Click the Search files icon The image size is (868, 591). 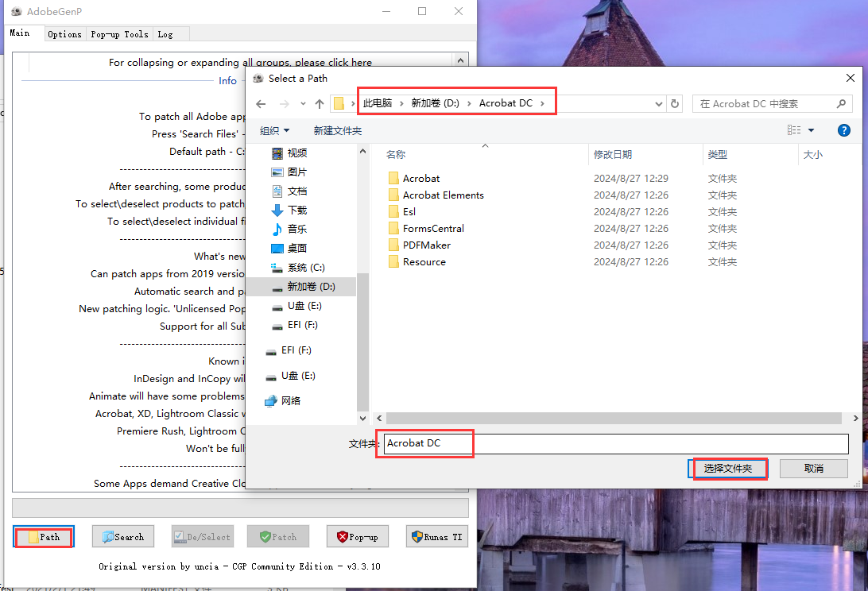122,536
